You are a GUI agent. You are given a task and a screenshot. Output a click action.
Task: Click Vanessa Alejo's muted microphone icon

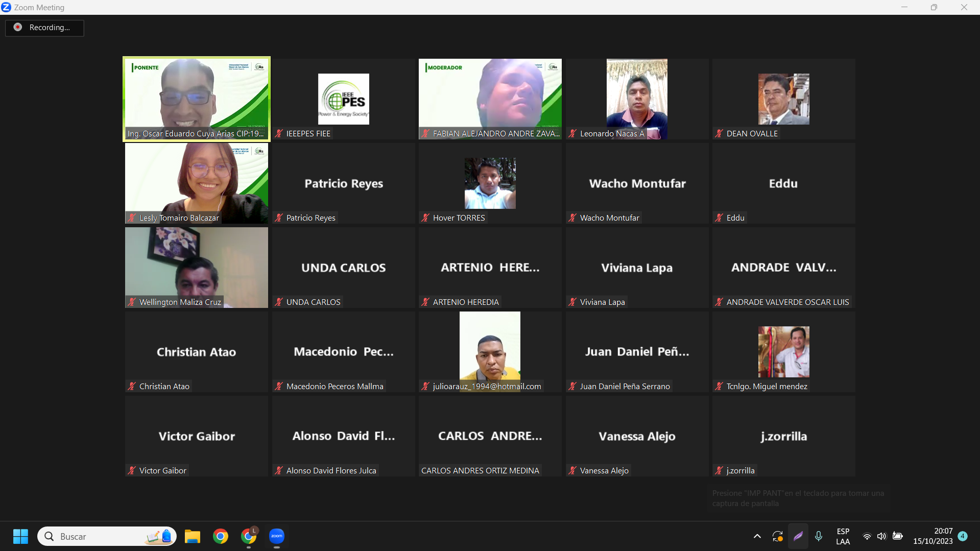[572, 470]
